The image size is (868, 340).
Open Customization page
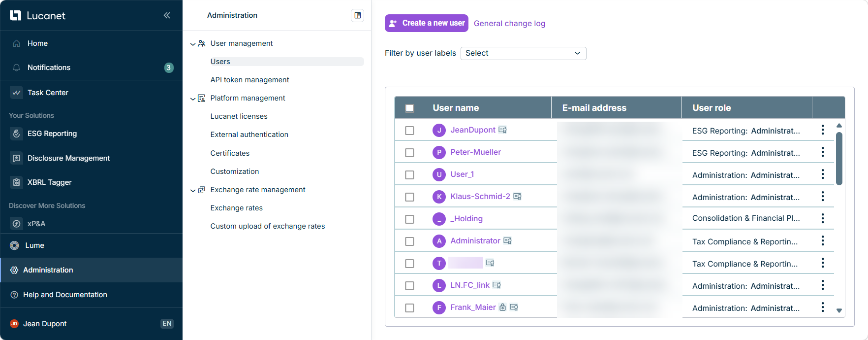click(x=234, y=171)
